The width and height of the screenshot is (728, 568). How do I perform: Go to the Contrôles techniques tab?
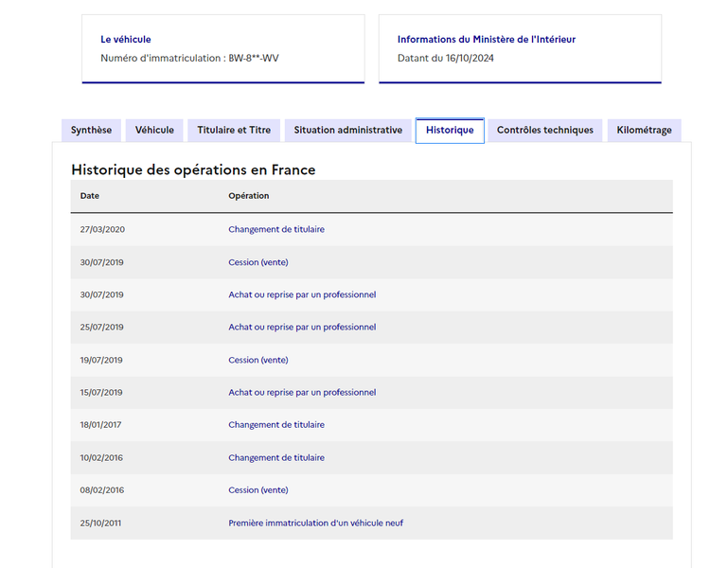pos(545,130)
